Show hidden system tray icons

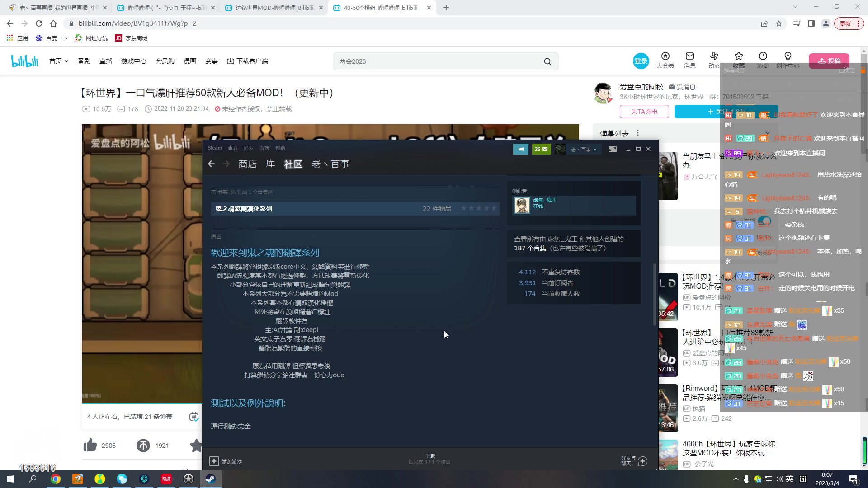(736, 479)
